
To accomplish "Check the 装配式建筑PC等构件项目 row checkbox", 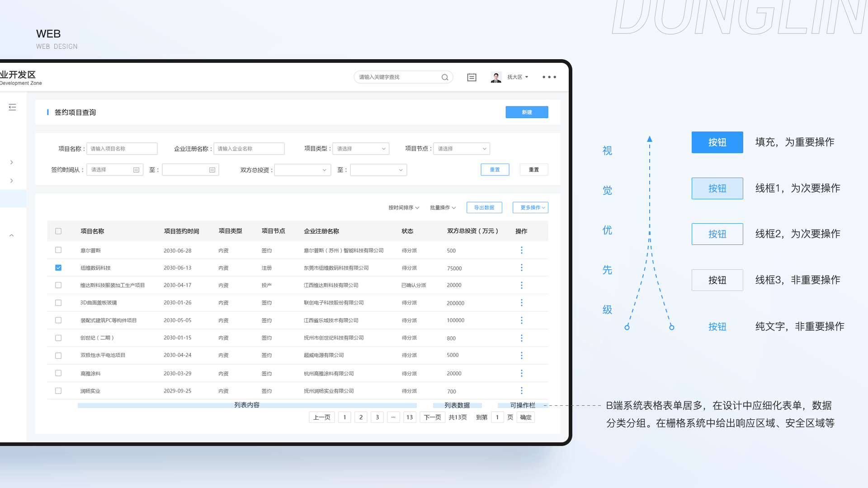I will pos(58,320).
